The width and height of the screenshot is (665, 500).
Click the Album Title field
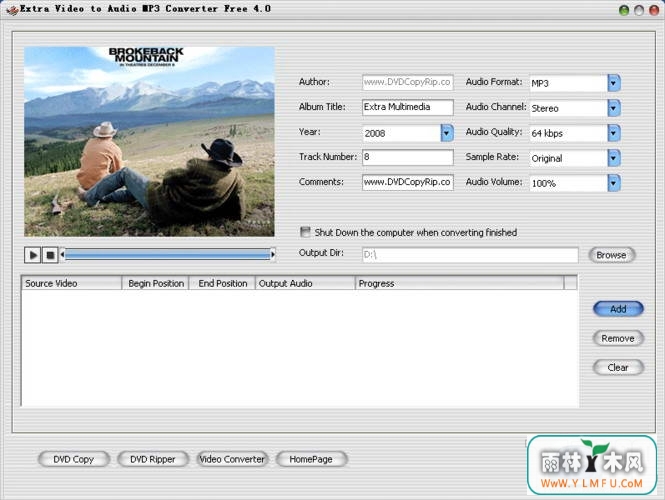coord(408,107)
